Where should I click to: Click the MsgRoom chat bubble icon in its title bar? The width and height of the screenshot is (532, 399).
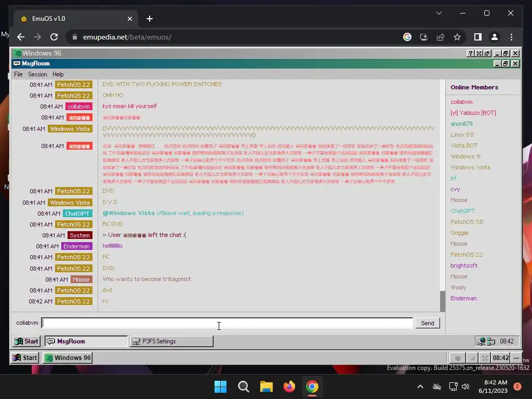coord(17,63)
